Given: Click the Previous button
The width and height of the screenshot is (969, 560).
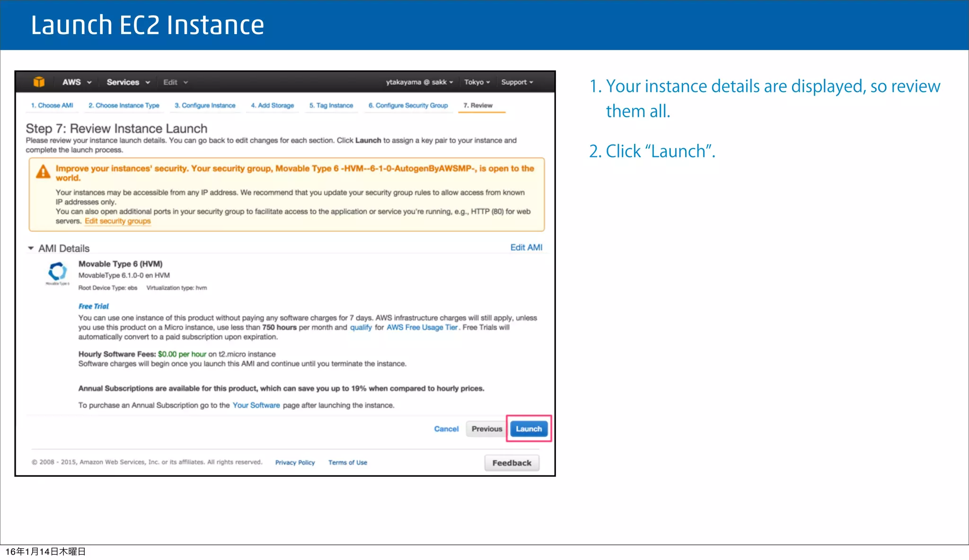Looking at the screenshot, I should pyautogui.click(x=487, y=429).
